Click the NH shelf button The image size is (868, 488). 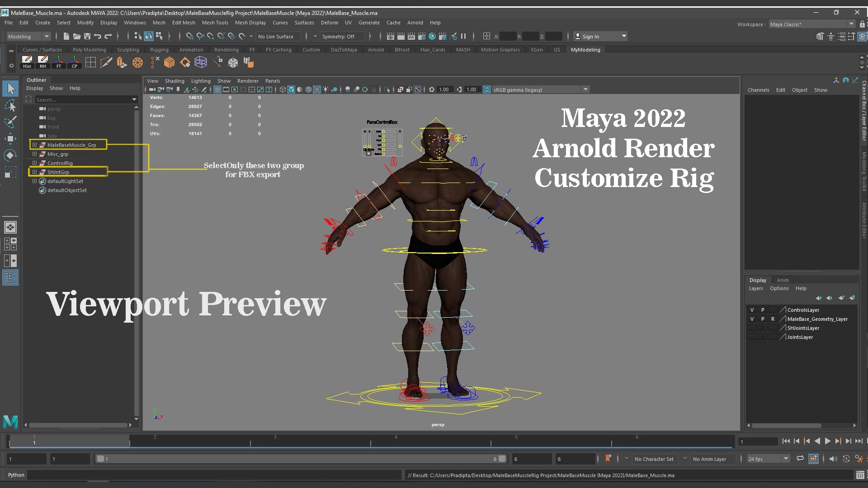[43, 62]
